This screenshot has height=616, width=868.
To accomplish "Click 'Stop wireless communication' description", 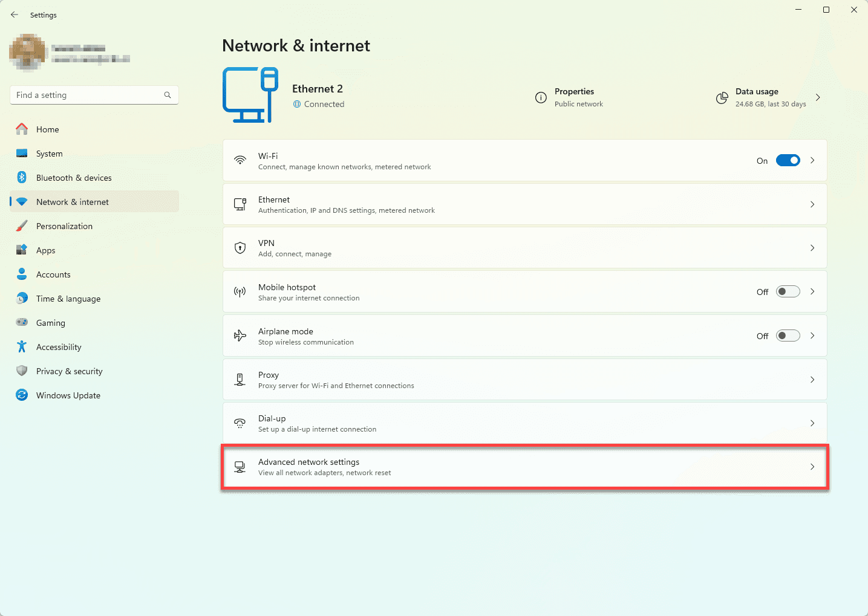I will point(306,342).
